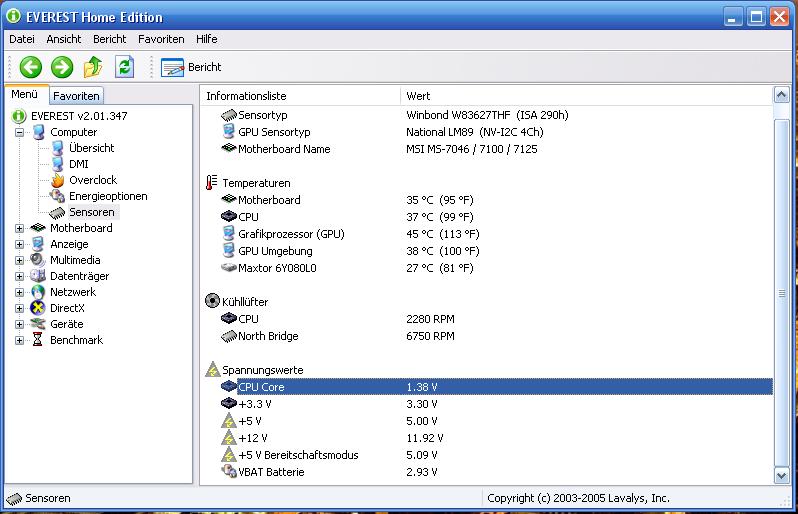Open the Hilfe menu
This screenshot has width=798, height=514.
click(207, 39)
